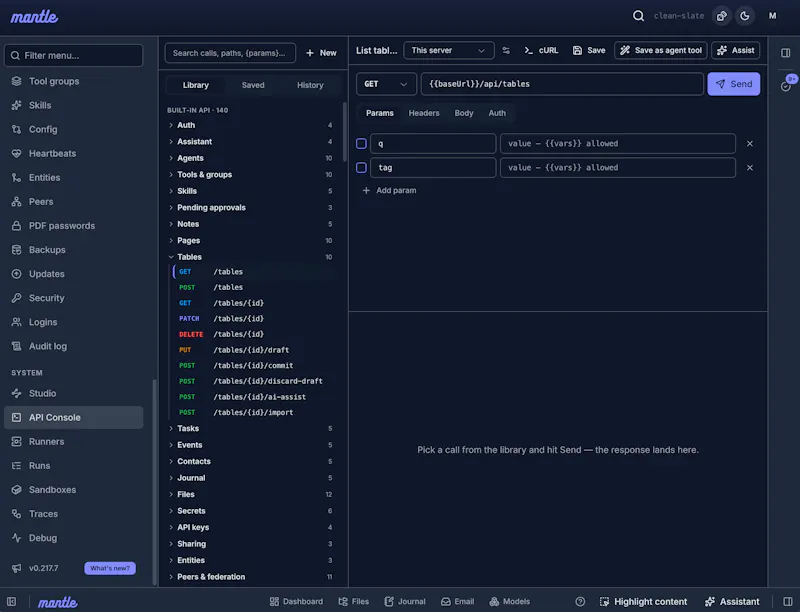Remove the q parameter row
Image resolution: width=800 pixels, height=612 pixels.
point(749,143)
